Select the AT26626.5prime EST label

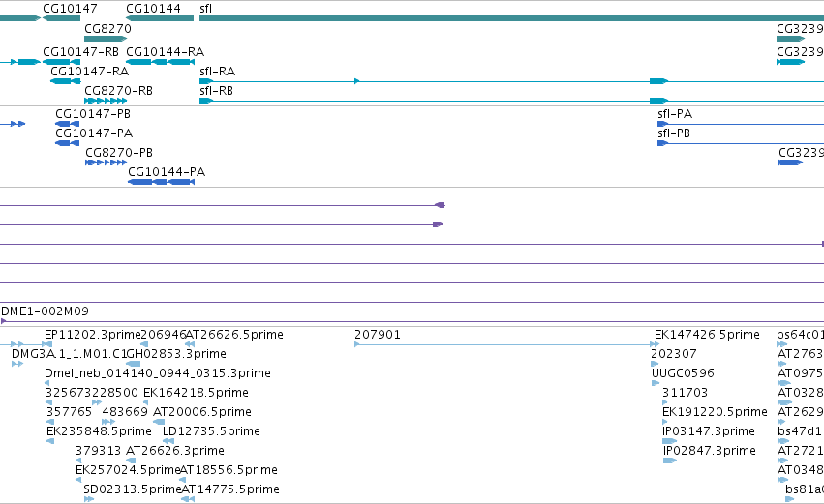234,334
